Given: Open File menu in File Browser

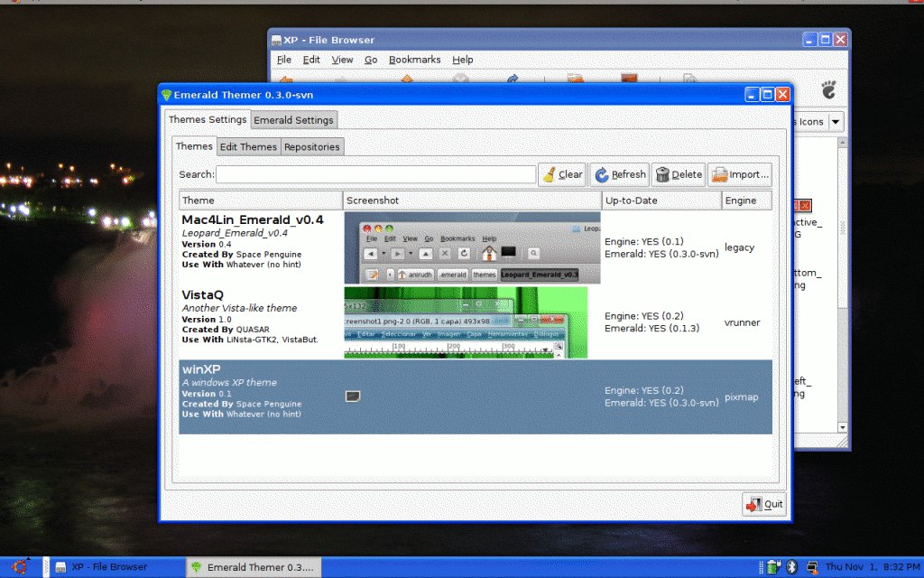Looking at the screenshot, I should click(284, 60).
